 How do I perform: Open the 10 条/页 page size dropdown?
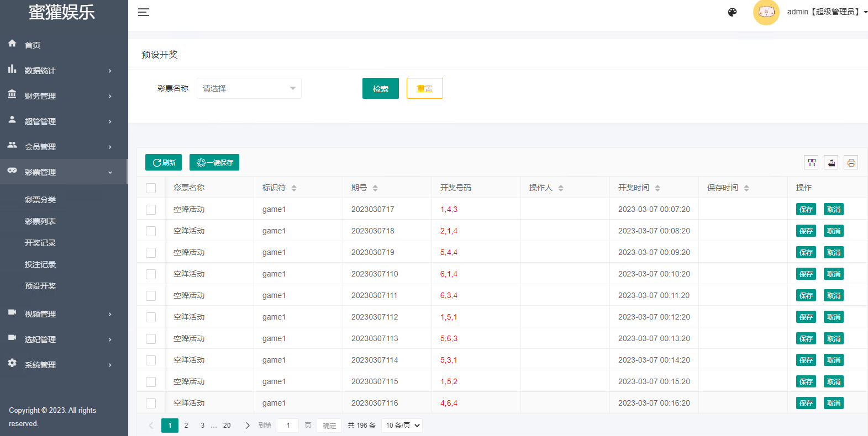(402, 426)
